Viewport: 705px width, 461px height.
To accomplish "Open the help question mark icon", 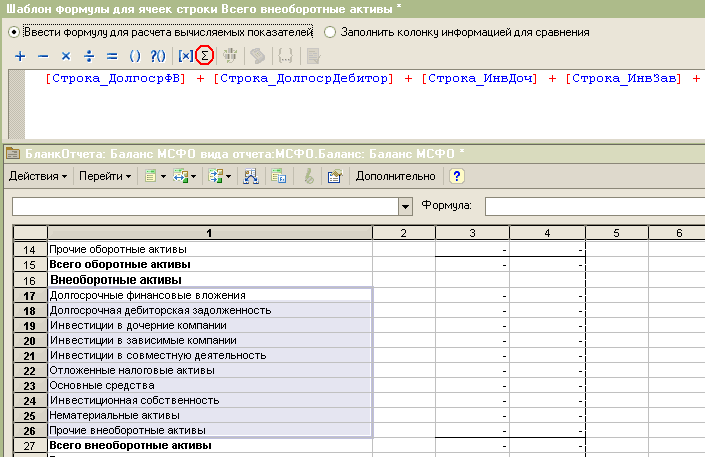I will (x=457, y=176).
